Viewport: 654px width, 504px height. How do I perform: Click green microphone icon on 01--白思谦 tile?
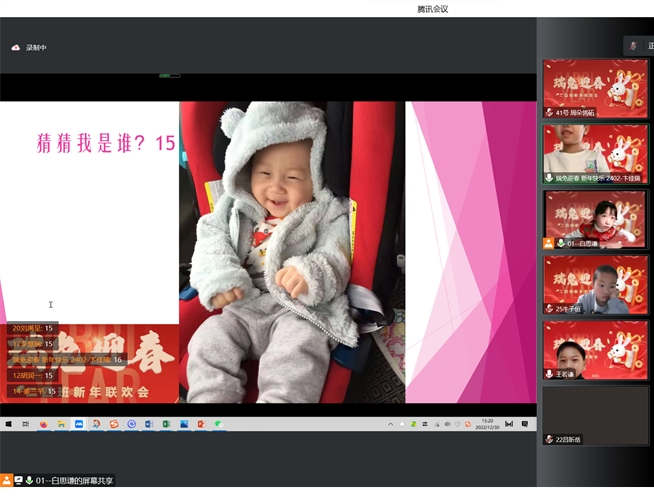click(561, 243)
